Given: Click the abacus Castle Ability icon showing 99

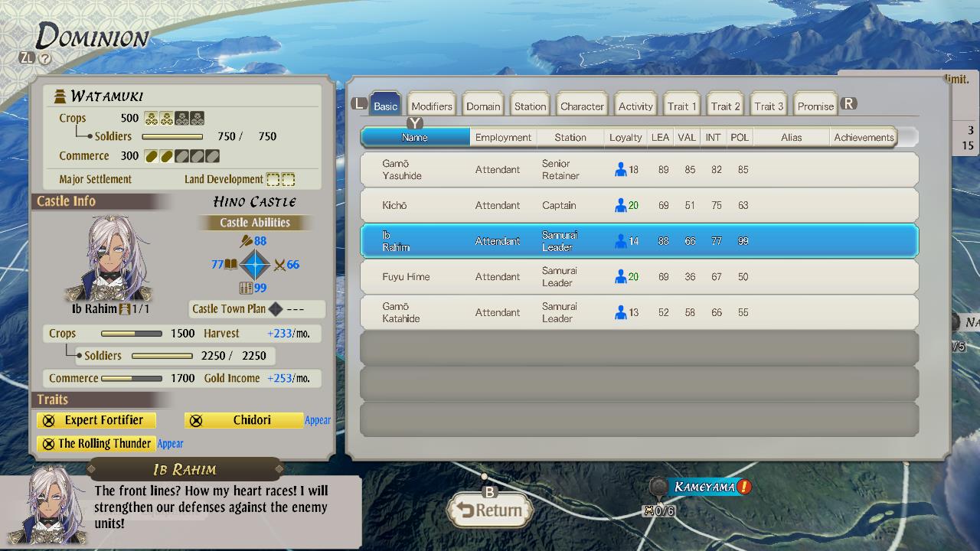Looking at the screenshot, I should (247, 289).
